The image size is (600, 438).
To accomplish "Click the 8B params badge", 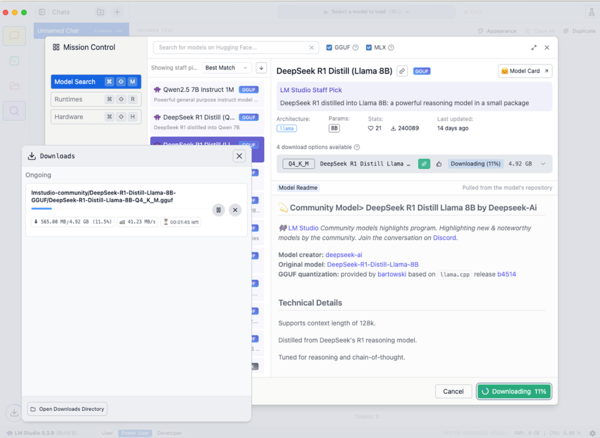I will [334, 128].
